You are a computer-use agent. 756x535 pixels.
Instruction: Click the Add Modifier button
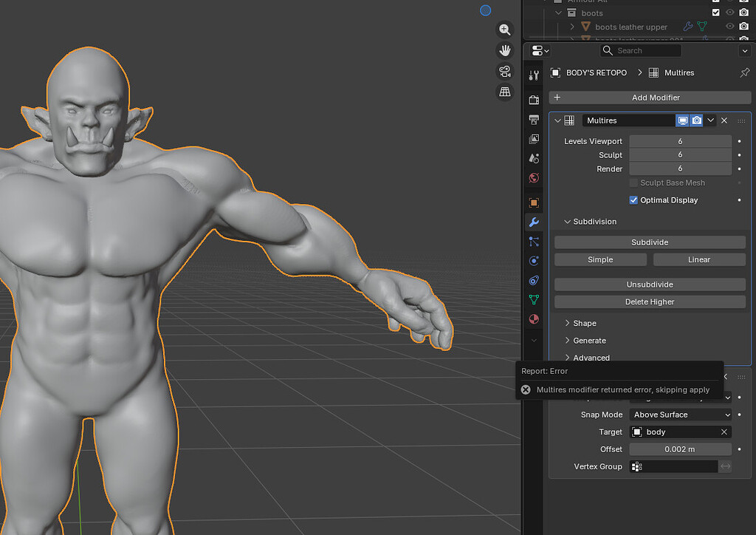pos(650,98)
